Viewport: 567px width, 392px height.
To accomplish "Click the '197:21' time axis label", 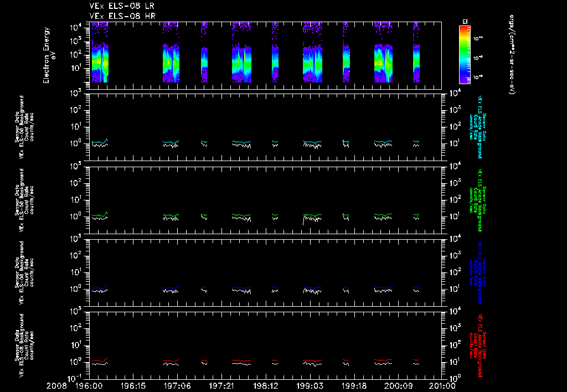I will [221, 386].
